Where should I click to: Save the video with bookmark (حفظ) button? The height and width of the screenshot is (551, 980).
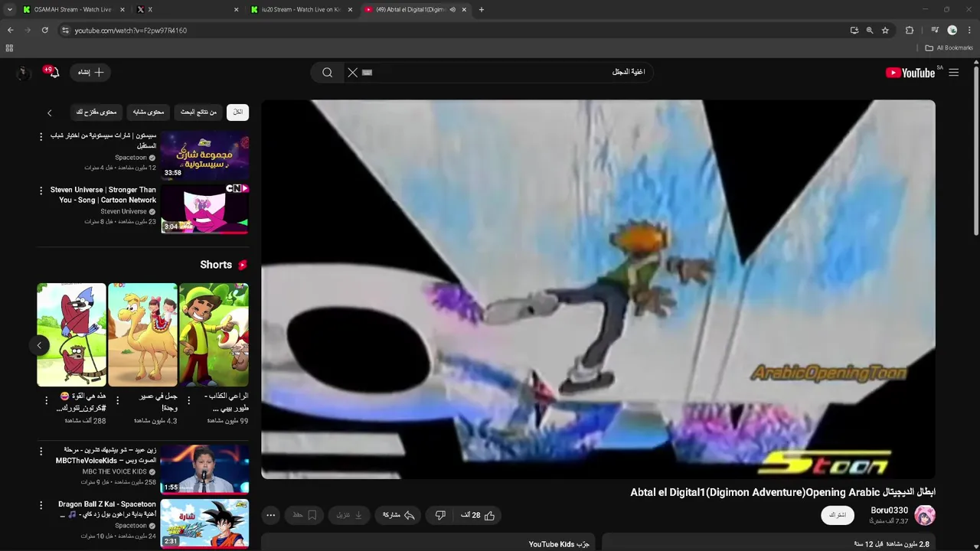[304, 515]
